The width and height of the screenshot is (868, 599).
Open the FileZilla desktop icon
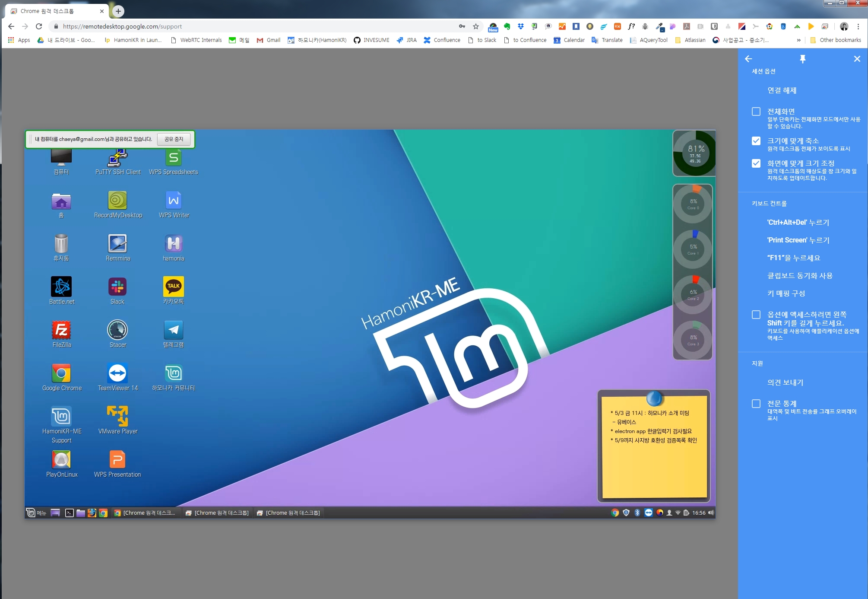pyautogui.click(x=61, y=330)
